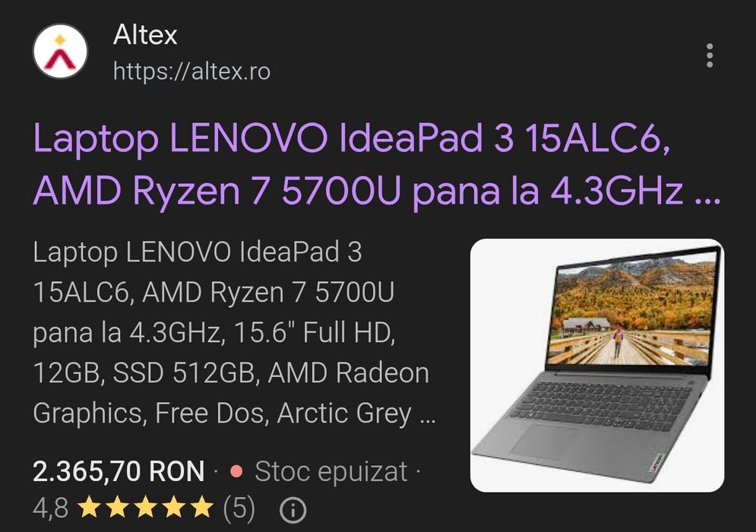
Task: Click the 4,8 rating number
Action: (51, 508)
